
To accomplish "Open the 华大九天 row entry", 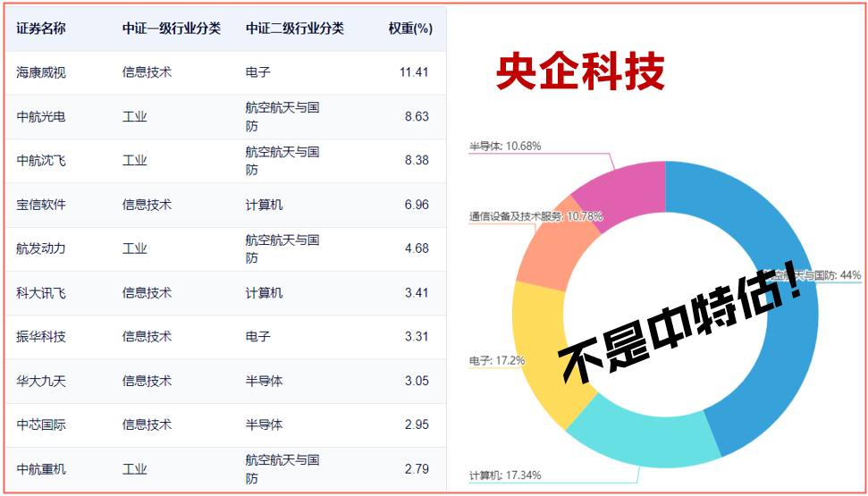I will [x=41, y=381].
